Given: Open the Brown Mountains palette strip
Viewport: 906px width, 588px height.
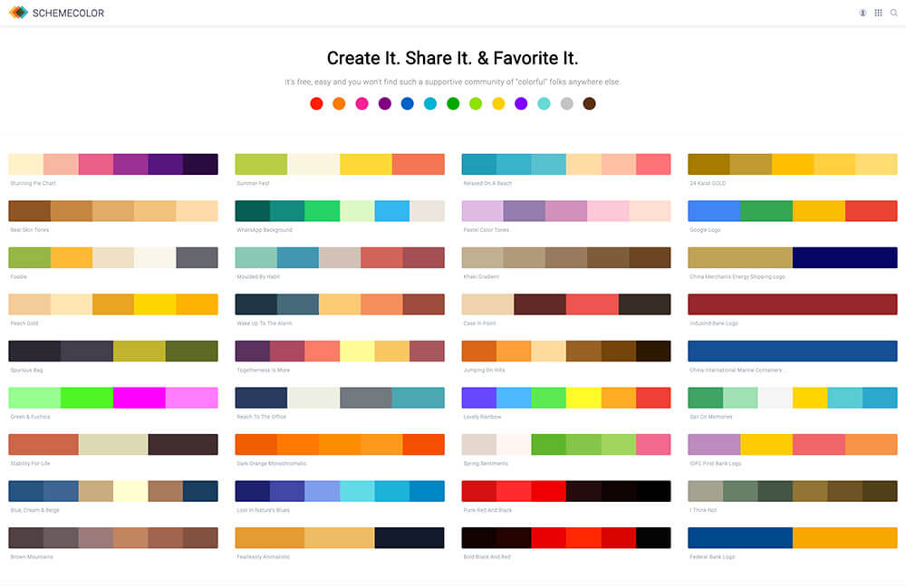Looking at the screenshot, I should 113,538.
